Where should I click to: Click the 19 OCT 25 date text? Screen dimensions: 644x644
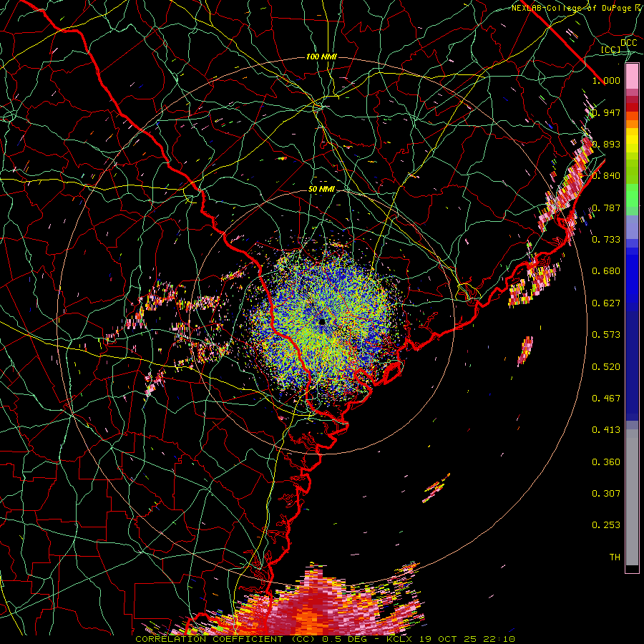point(448,639)
